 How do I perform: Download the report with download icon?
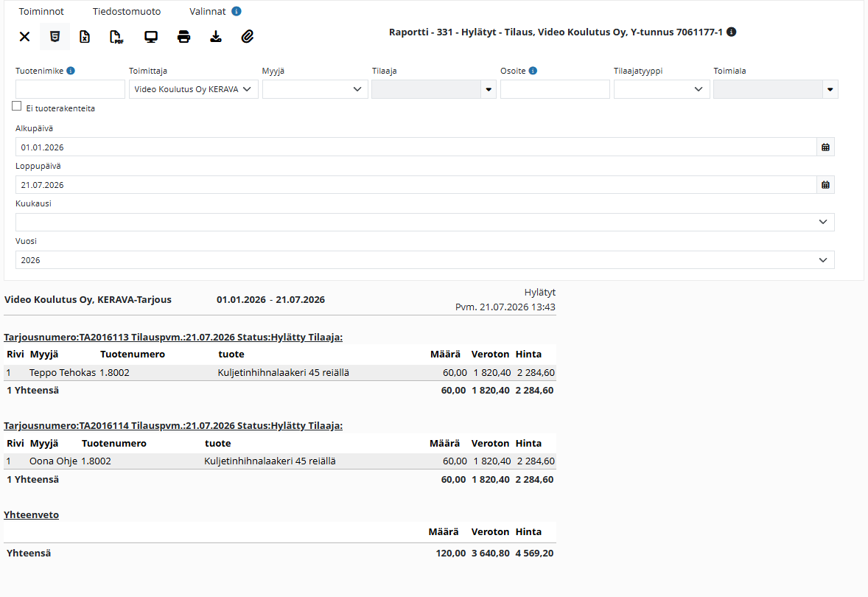216,37
